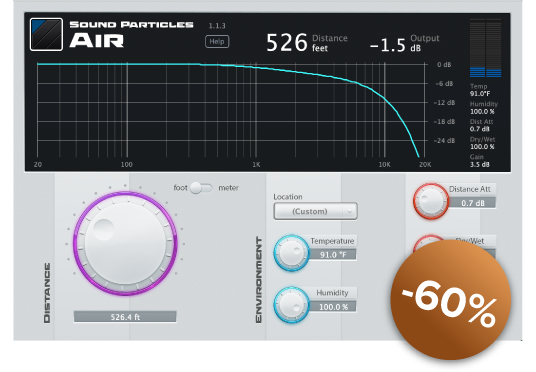Click the "meter" unit label
This screenshot has width=536, height=372.
(x=228, y=188)
